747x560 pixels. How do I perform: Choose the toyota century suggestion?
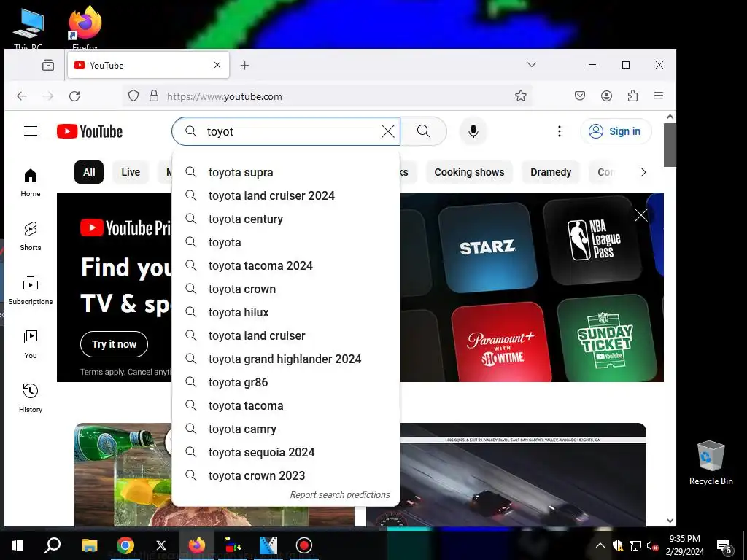click(286, 219)
